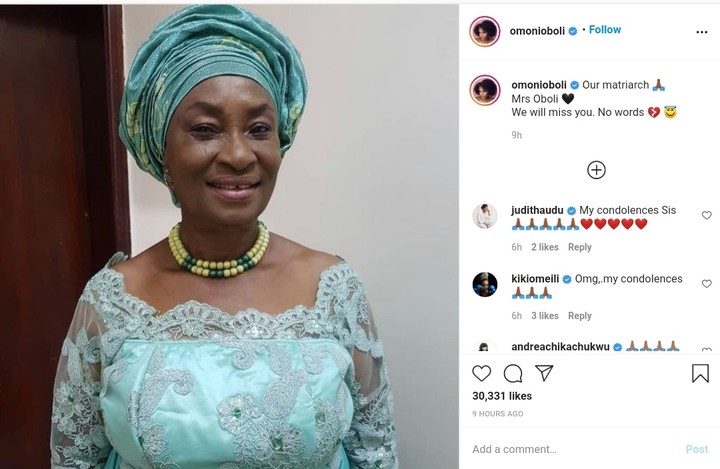Save post with bookmark icon
The image size is (720, 469).
(700, 373)
